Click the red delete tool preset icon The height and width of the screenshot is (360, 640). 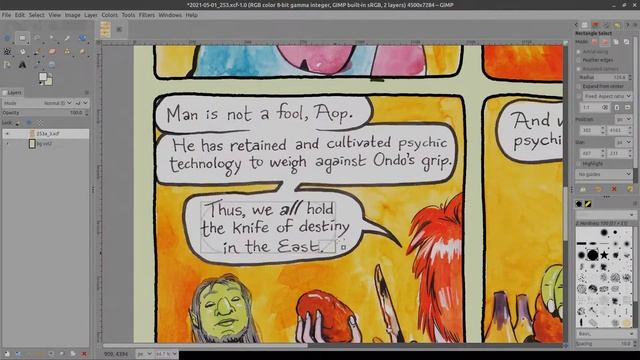click(x=614, y=189)
